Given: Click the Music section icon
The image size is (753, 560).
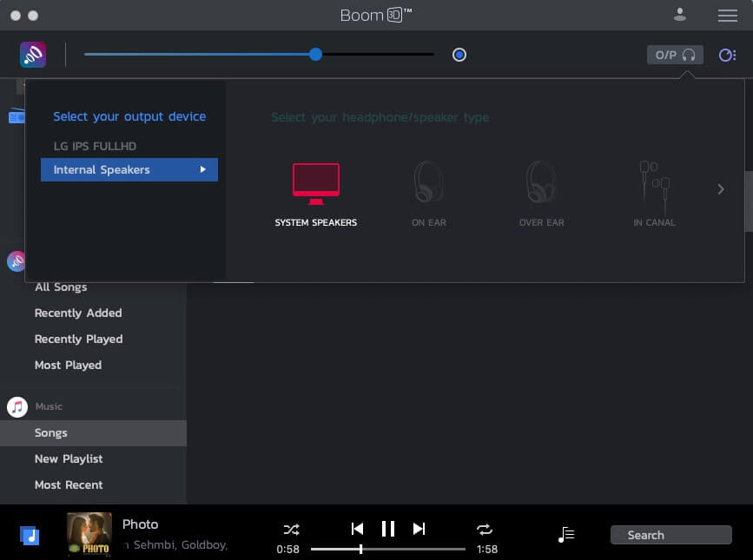Looking at the screenshot, I should [17, 407].
